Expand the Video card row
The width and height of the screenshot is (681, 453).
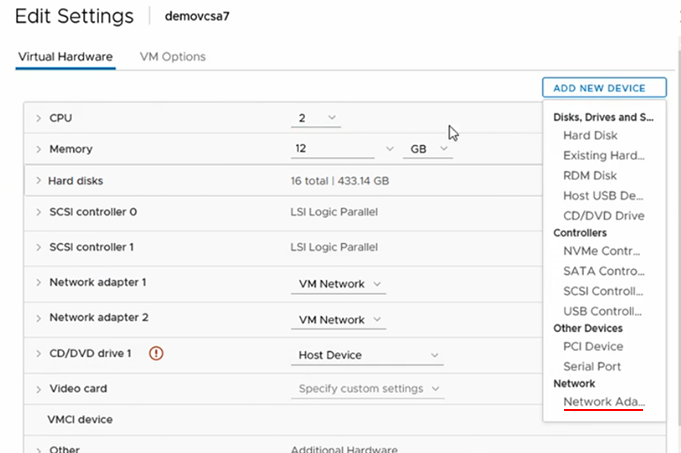pos(39,389)
